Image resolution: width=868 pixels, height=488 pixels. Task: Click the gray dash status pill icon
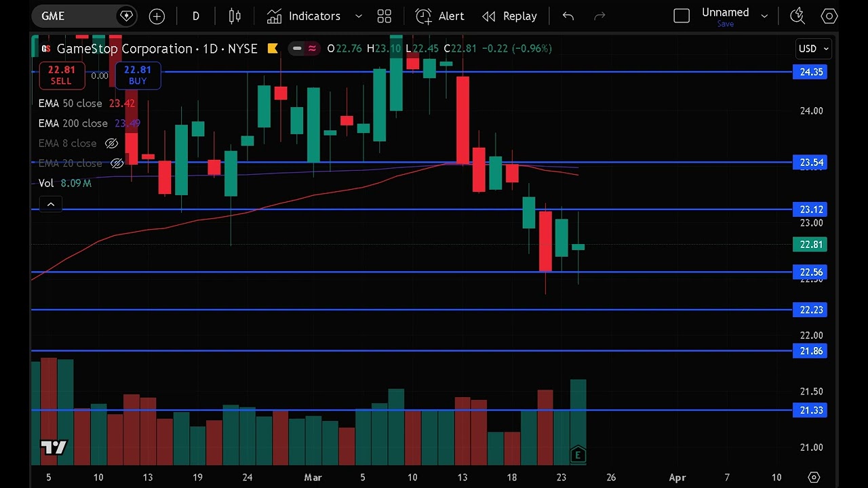pyautogui.click(x=296, y=48)
